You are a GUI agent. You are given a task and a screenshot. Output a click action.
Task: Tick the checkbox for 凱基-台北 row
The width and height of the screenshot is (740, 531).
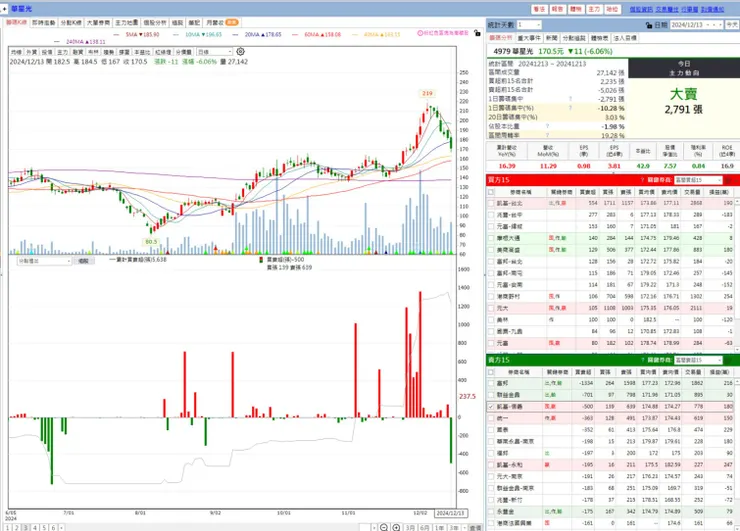tap(491, 203)
